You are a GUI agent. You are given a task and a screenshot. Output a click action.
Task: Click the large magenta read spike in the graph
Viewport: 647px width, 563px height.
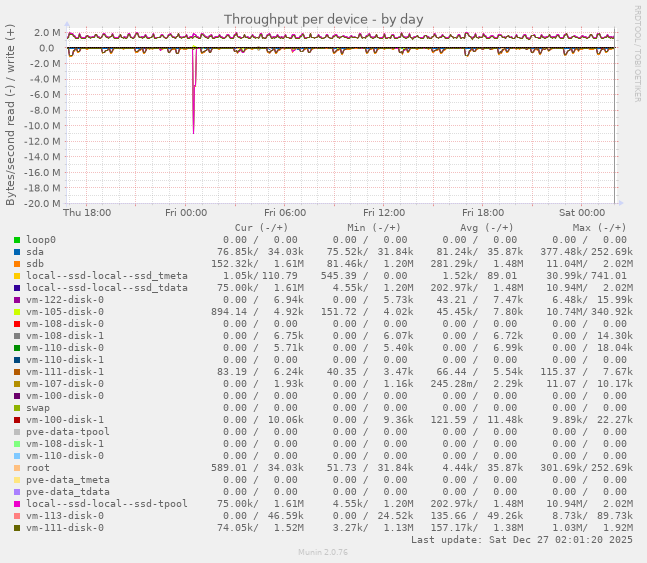pyautogui.click(x=194, y=91)
